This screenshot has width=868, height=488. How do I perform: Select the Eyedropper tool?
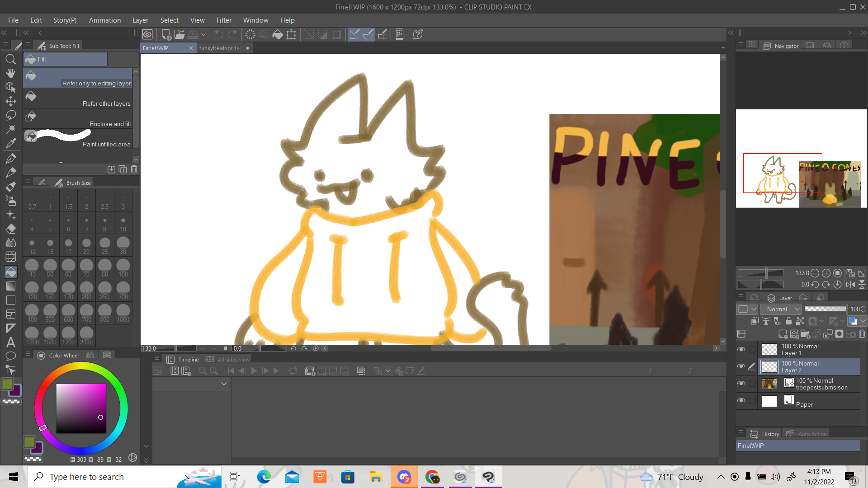pyautogui.click(x=11, y=144)
